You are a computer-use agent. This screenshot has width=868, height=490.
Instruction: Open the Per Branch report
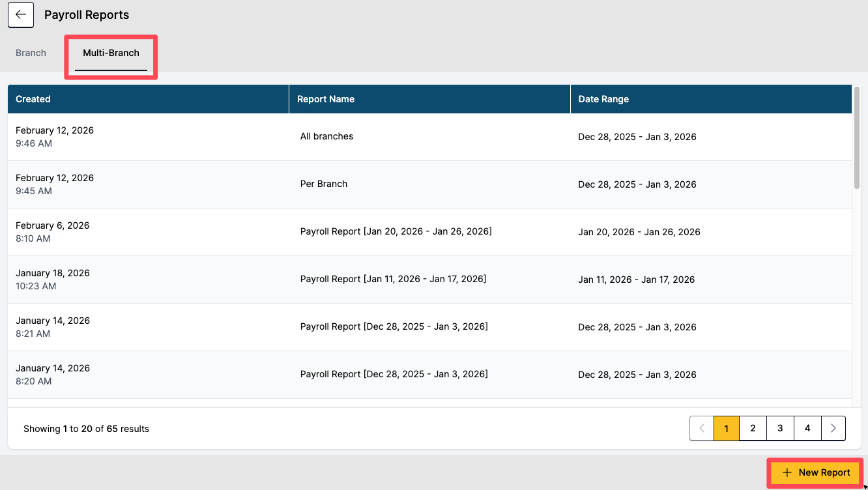[x=323, y=184]
